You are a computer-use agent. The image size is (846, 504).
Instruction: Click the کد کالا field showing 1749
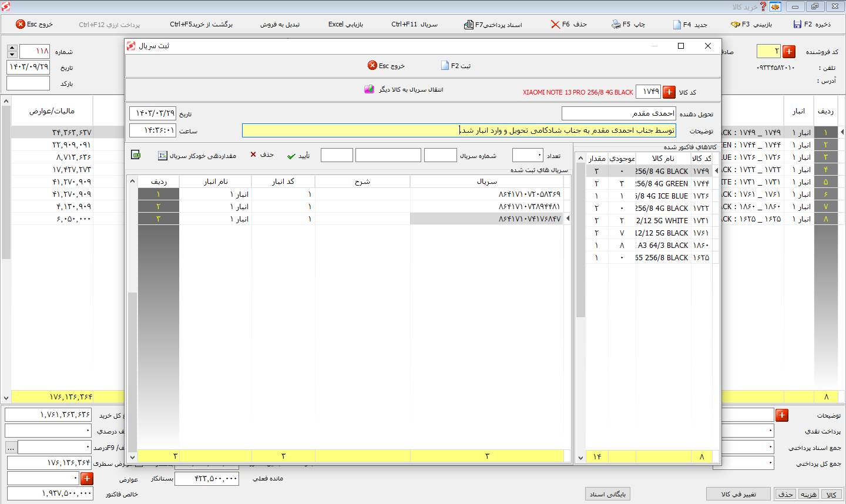(x=648, y=92)
